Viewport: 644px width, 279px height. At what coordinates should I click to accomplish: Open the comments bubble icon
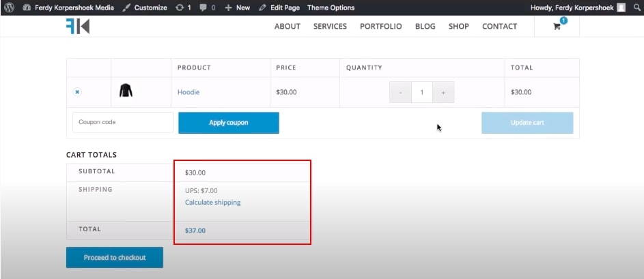click(x=208, y=8)
